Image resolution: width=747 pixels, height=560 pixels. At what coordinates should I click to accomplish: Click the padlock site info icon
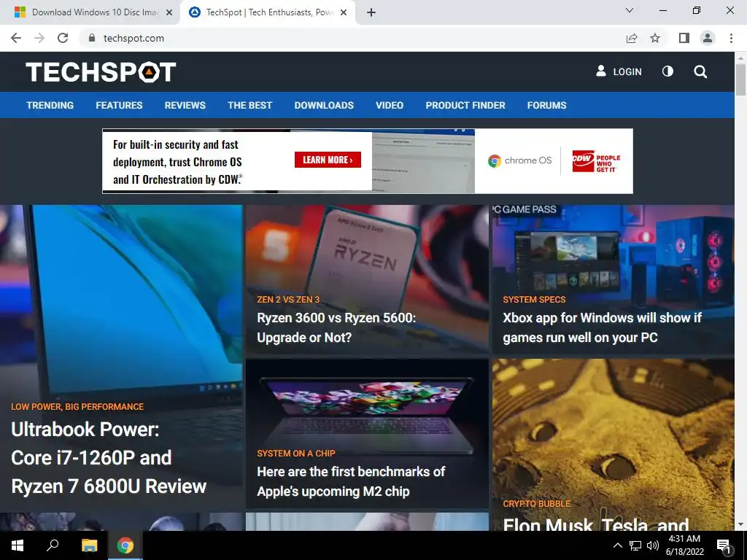[92, 38]
